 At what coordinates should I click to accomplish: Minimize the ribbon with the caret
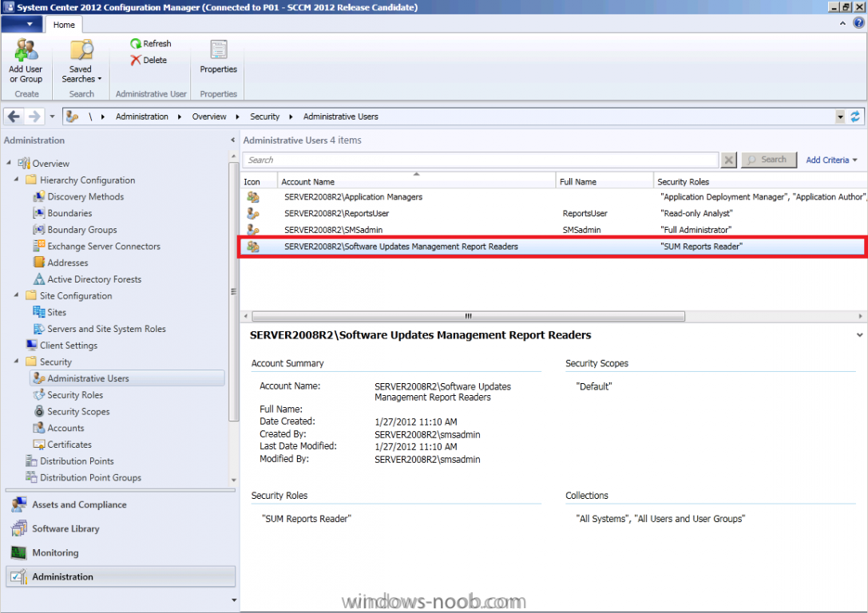(x=842, y=23)
